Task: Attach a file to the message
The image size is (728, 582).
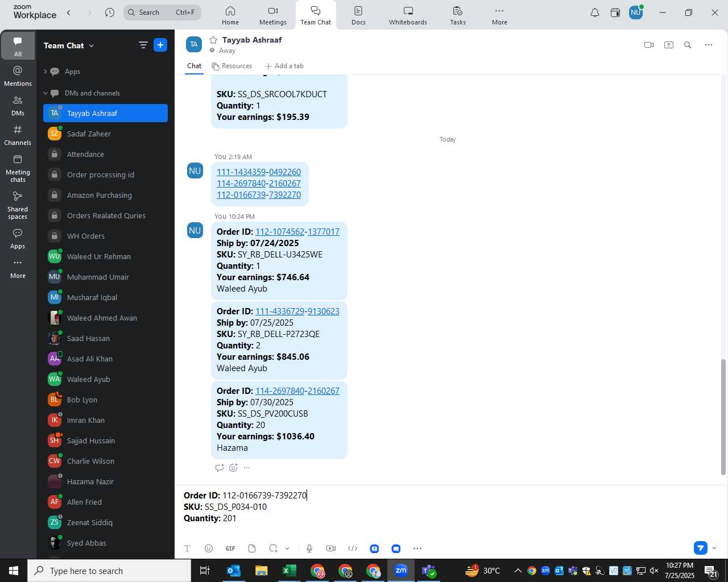Action: (x=252, y=548)
